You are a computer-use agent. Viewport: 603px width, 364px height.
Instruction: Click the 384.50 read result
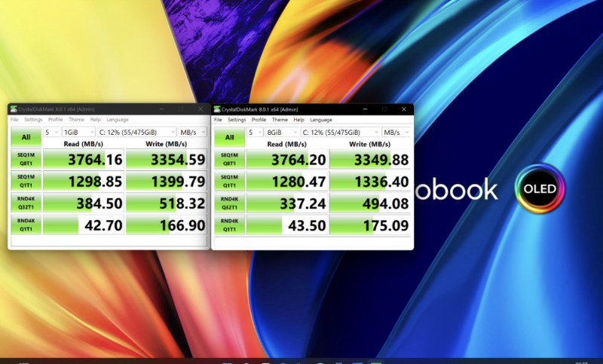[x=84, y=203]
